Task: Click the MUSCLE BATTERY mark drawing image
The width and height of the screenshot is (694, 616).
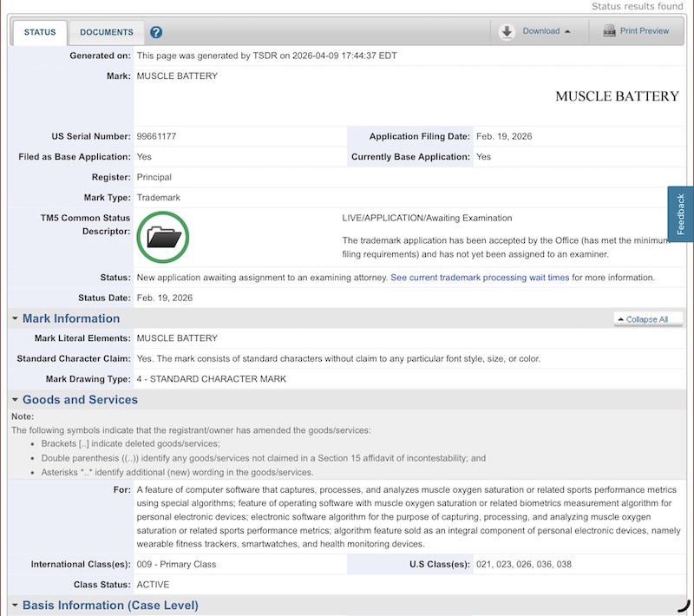Action: point(616,96)
